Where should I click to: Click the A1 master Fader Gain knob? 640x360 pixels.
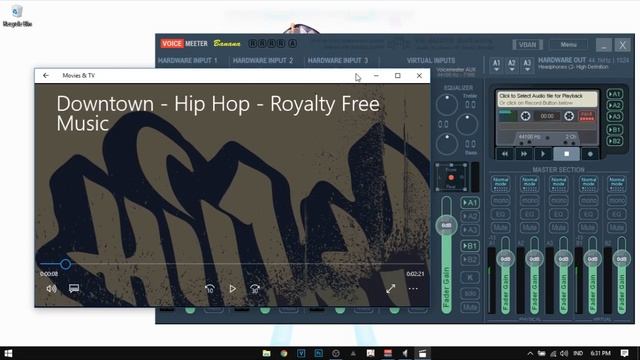coord(505,259)
